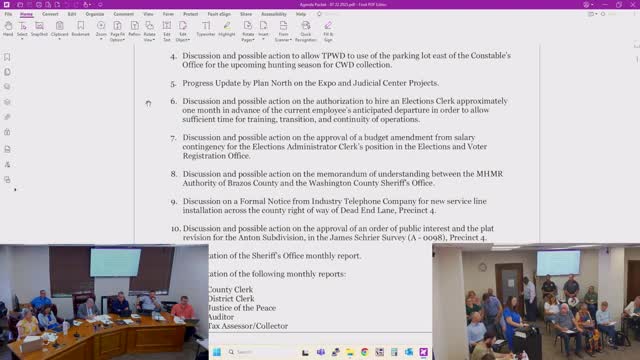Image resolution: width=640 pixels, height=360 pixels.
Task: Open the Layers panel in sidebar
Action: point(7,102)
